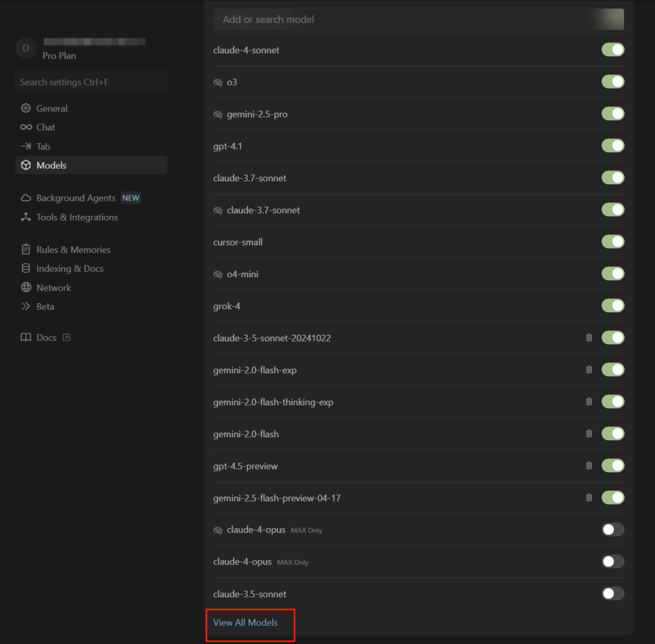The width and height of the screenshot is (655, 644).
Task: Click the brain icon beside o3
Action: tap(218, 82)
